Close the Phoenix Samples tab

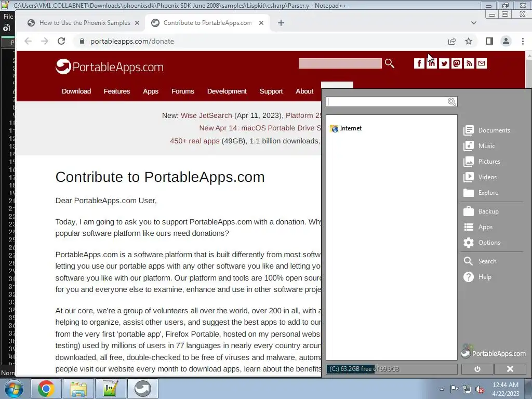pyautogui.click(x=137, y=23)
